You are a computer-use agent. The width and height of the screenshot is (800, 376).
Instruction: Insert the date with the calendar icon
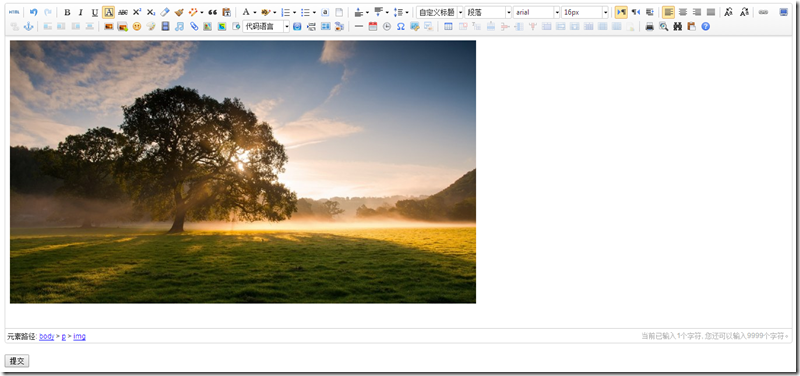point(373,27)
